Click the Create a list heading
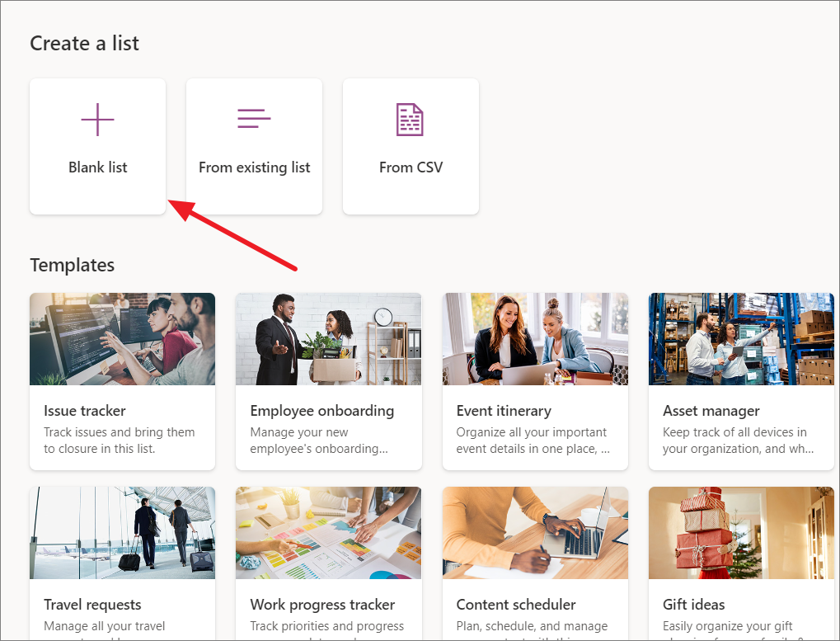 point(84,44)
